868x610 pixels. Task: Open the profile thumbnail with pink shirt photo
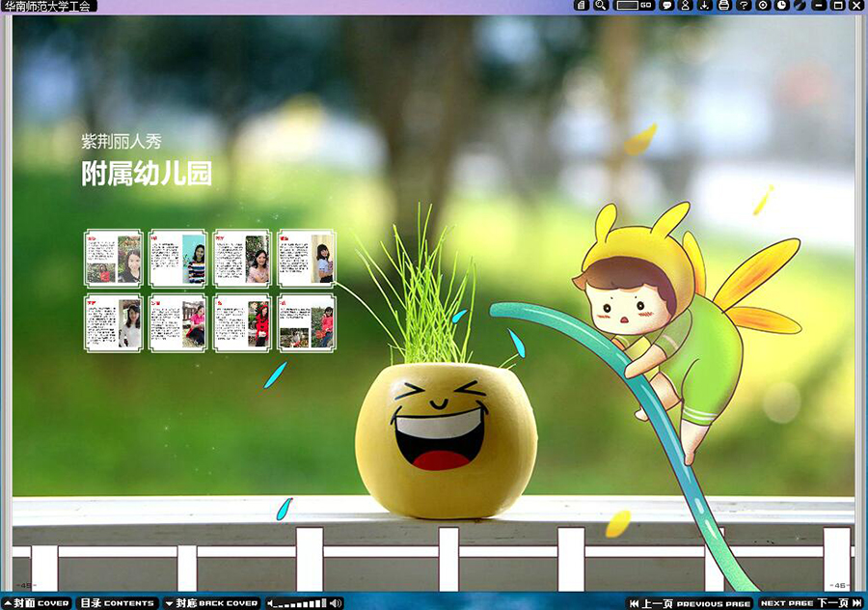pyautogui.click(x=177, y=323)
